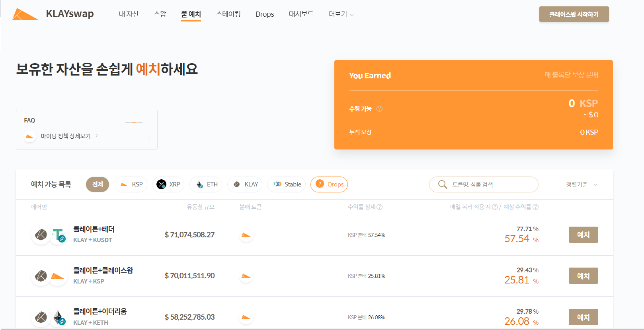Click the help icon next to 매일 복리 적용 시
Image resolution: width=644 pixels, height=330 pixels.
coord(495,207)
